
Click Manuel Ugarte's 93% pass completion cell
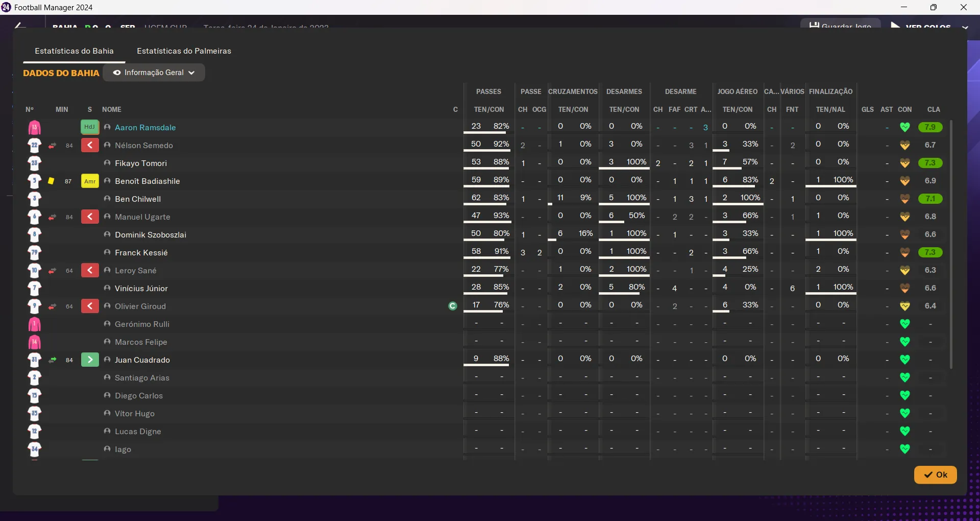pos(501,216)
